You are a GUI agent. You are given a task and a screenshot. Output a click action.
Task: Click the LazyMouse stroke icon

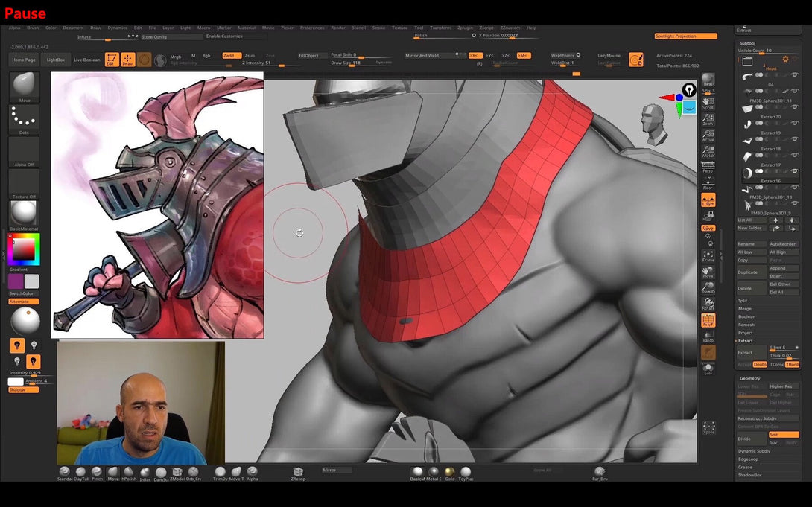[636, 60]
